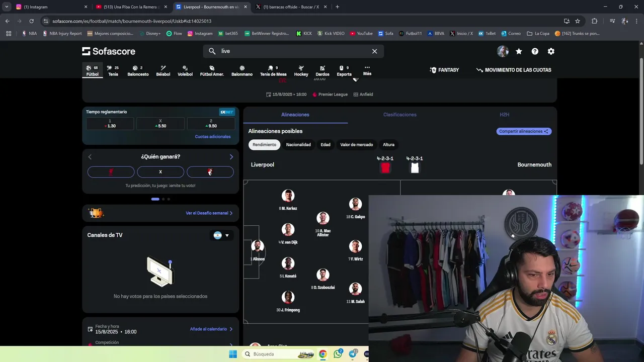Open the Tenis de Mesa category
644x362 pixels.
click(273, 71)
